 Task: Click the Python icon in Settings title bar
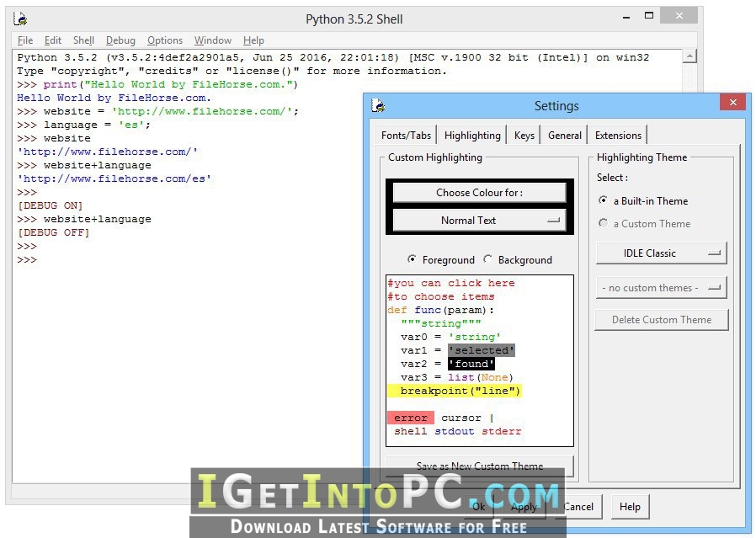pos(378,105)
